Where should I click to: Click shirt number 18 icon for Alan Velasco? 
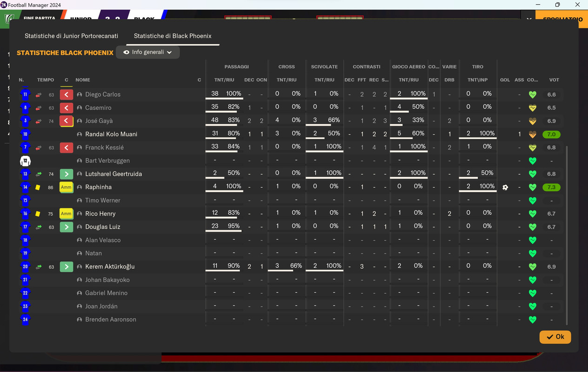(x=25, y=240)
